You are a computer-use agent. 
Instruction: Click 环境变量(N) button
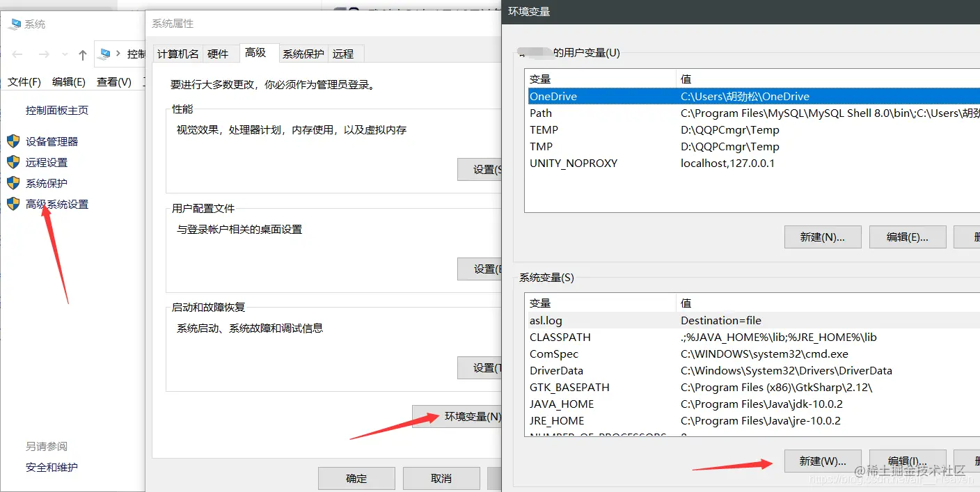457,416
